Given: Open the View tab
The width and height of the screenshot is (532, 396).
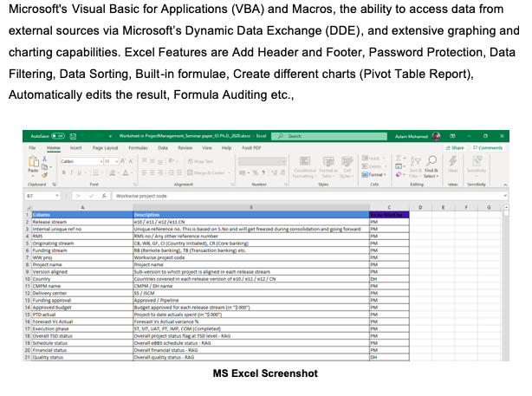Looking at the screenshot, I should pos(207,148).
